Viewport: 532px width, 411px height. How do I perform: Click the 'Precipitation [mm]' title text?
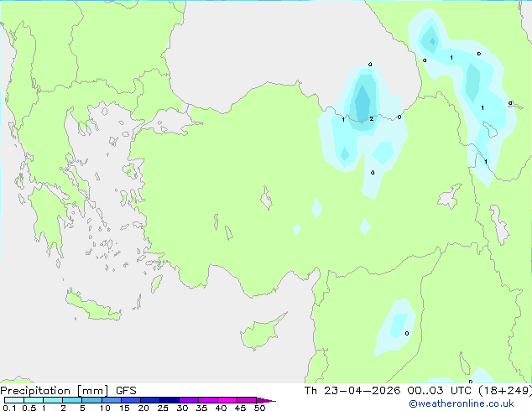(x=55, y=391)
